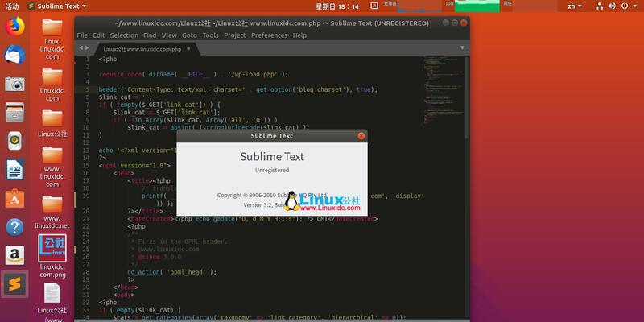The height and width of the screenshot is (322, 644).
Task: Open the camera screenshot app in dock
Action: 14,84
